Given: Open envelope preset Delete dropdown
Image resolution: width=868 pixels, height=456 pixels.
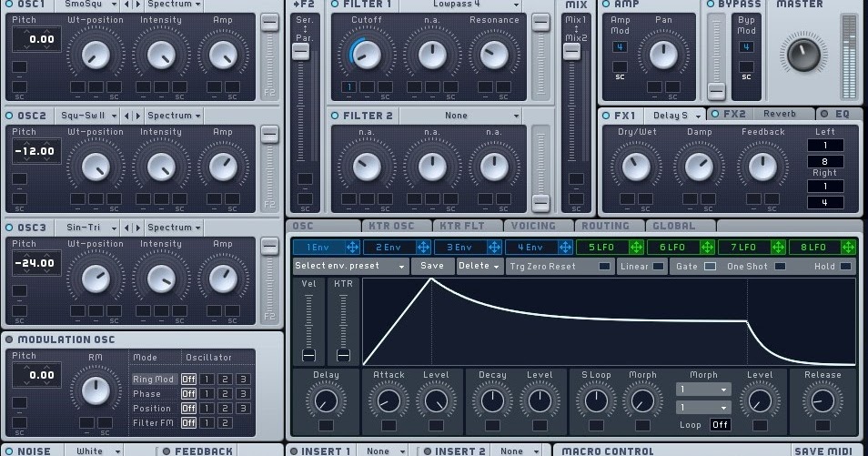Looking at the screenshot, I should tap(479, 266).
